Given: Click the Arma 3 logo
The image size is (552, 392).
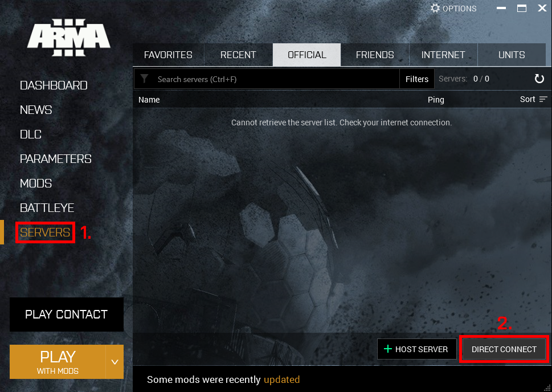Looking at the screenshot, I should (x=68, y=39).
